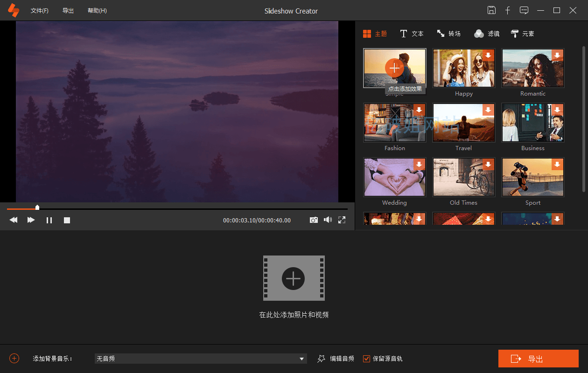Click the round add music plus icon
Image resolution: width=588 pixels, height=373 pixels.
(x=14, y=358)
